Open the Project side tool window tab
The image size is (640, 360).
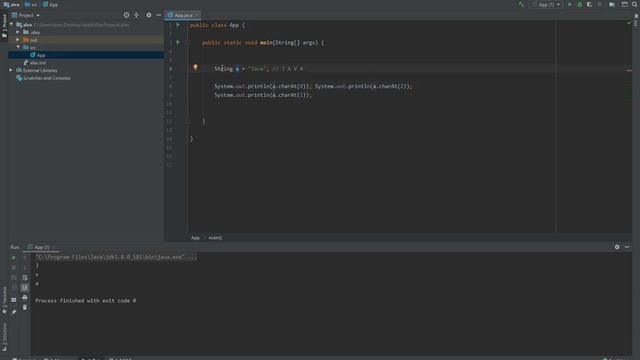[4, 26]
